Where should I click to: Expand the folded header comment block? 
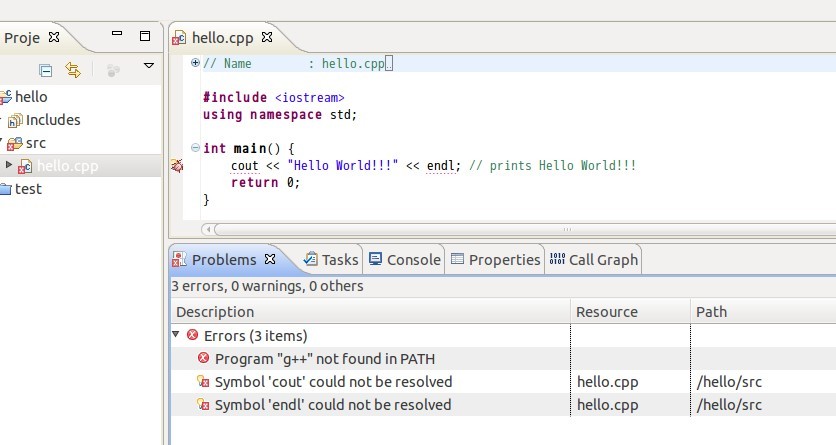[195, 62]
